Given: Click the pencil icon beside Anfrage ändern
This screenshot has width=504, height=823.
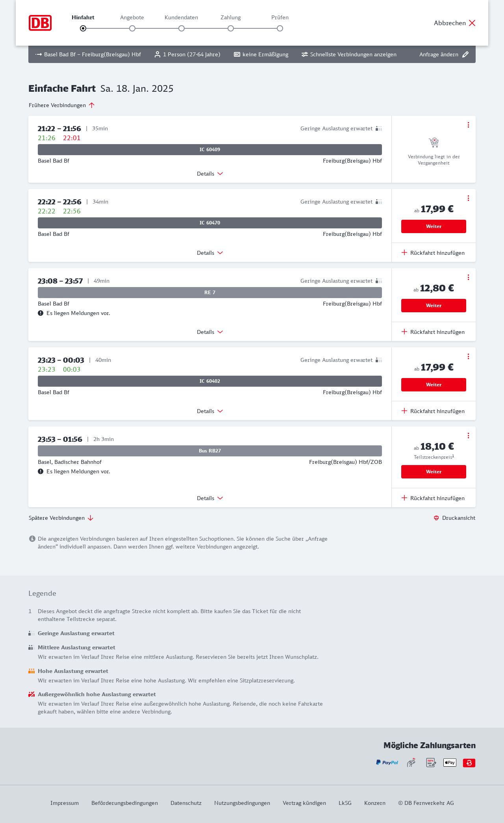Looking at the screenshot, I should (465, 54).
